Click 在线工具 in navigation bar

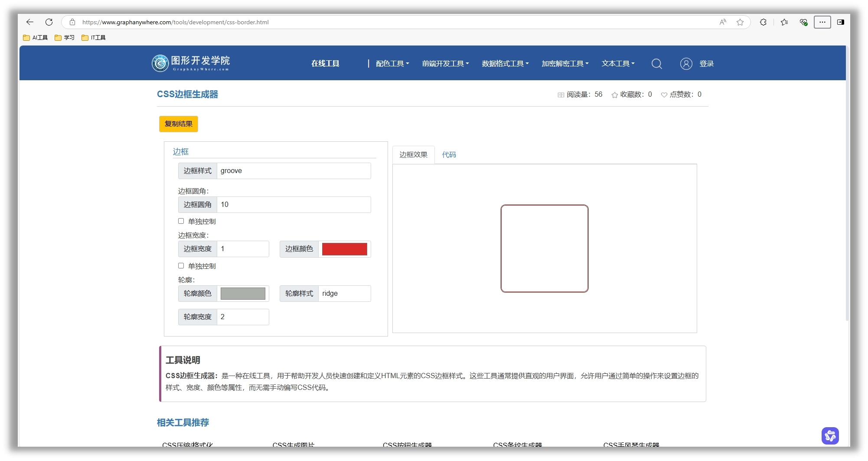point(325,64)
